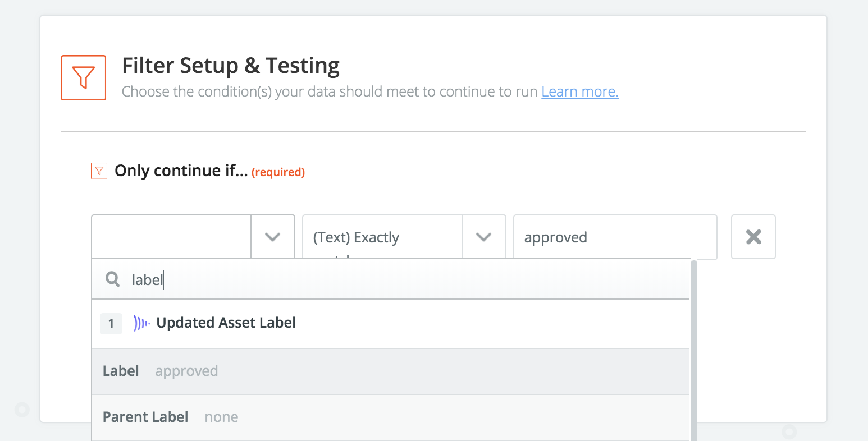Click the orange funnel Filter icon
Viewport: 868px width, 441px height.
(83, 77)
